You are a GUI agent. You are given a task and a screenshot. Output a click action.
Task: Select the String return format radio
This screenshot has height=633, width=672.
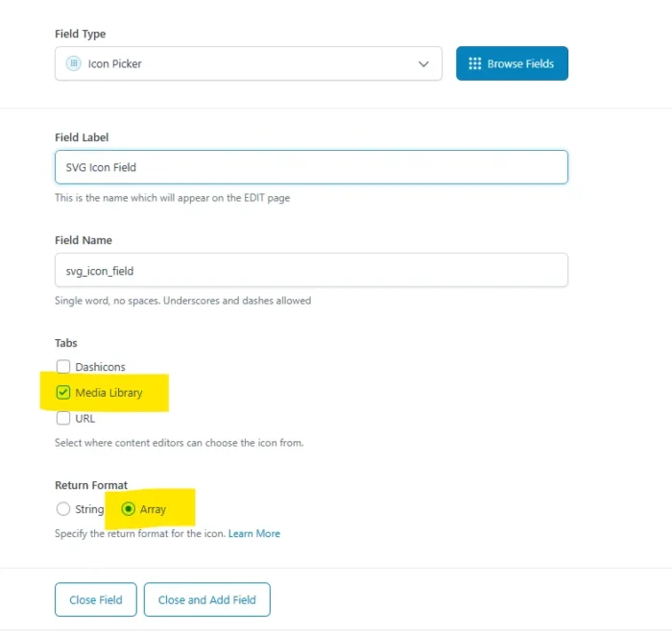[63, 509]
